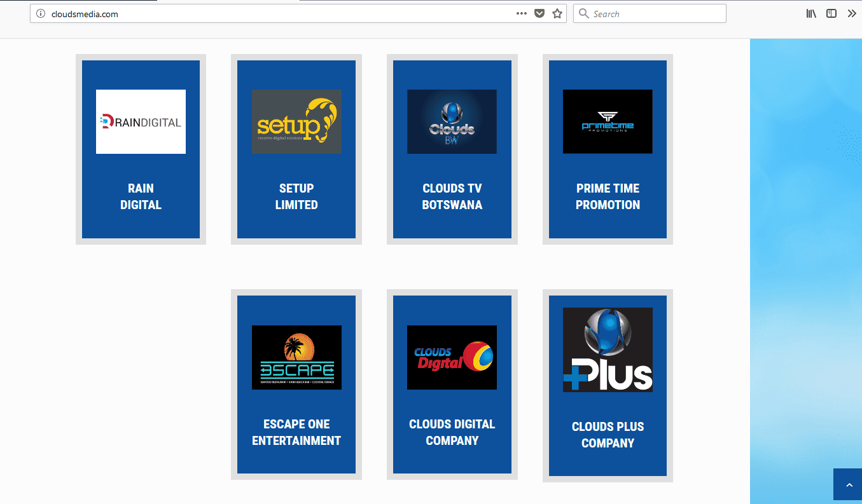862x504 pixels.
Task: Select the CLOUDS DIGITAL COMPANY title
Action: 452,432
